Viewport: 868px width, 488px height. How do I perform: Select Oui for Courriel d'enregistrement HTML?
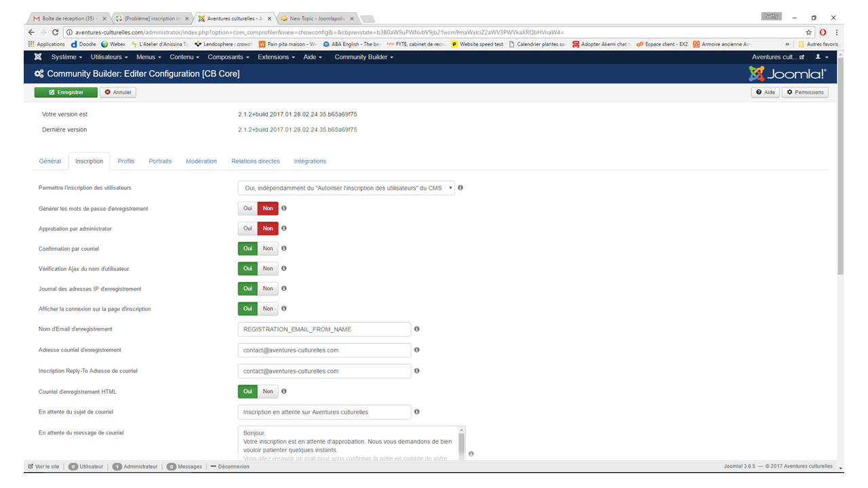pyautogui.click(x=248, y=391)
